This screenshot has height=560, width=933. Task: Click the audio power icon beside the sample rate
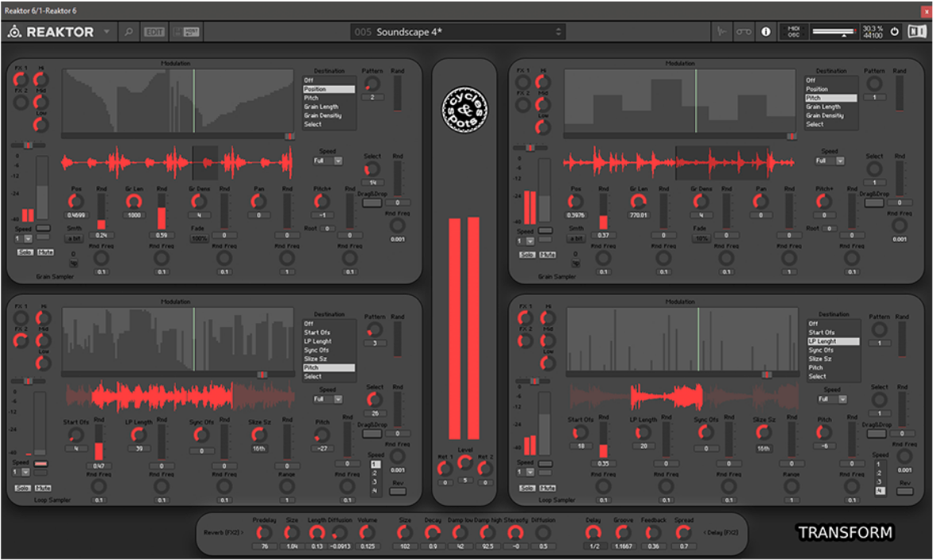[x=895, y=32]
